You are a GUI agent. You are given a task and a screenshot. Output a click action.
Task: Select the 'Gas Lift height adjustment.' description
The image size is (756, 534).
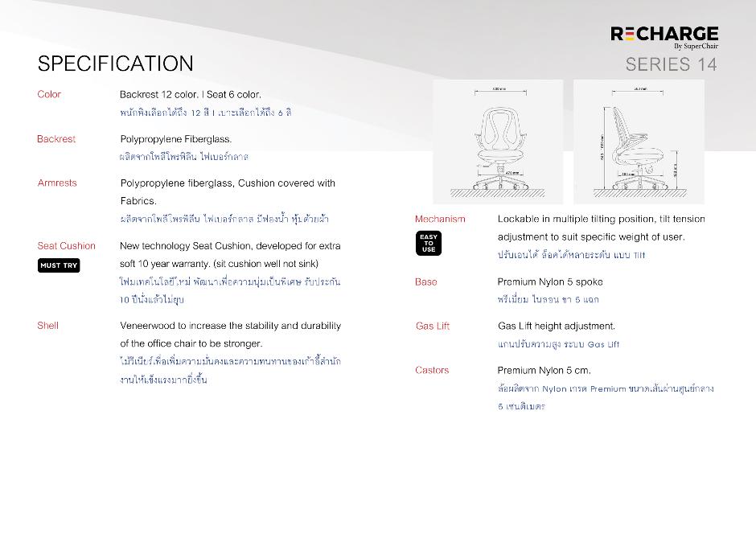tap(557, 327)
